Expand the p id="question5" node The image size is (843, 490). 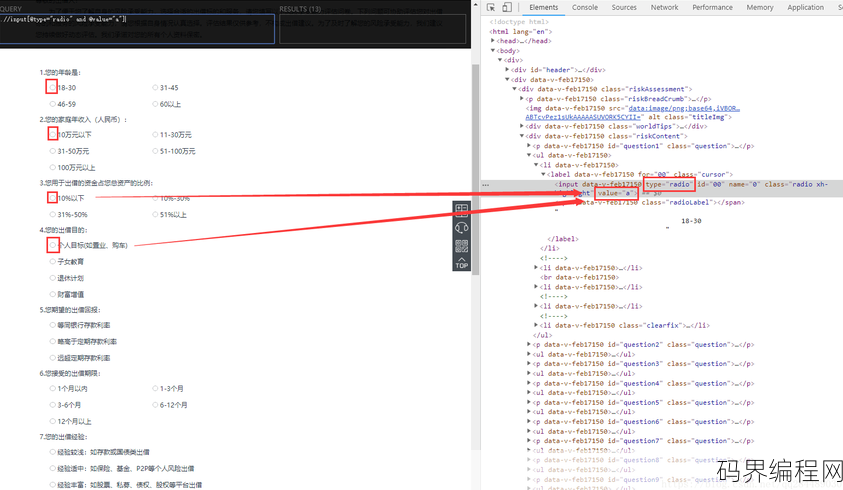point(529,402)
